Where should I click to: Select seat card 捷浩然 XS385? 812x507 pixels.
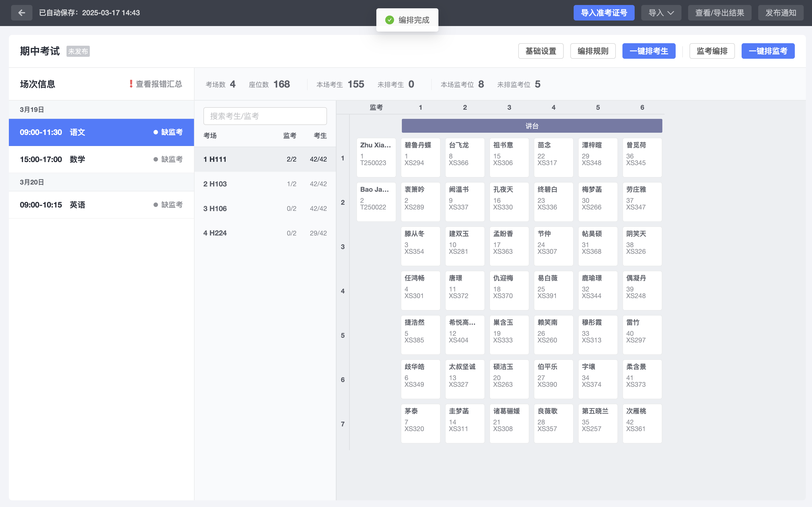420,335
